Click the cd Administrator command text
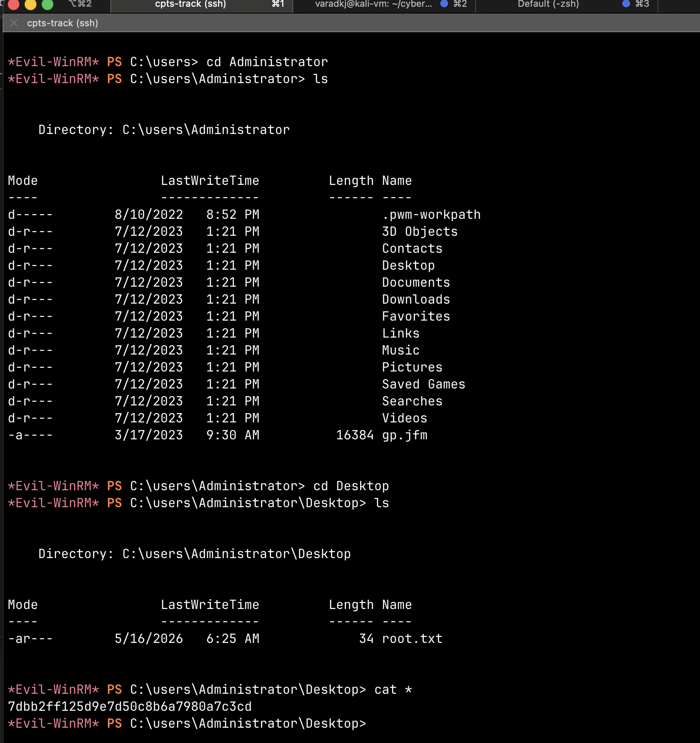Screen dimensions: 700x743 tap(267, 62)
